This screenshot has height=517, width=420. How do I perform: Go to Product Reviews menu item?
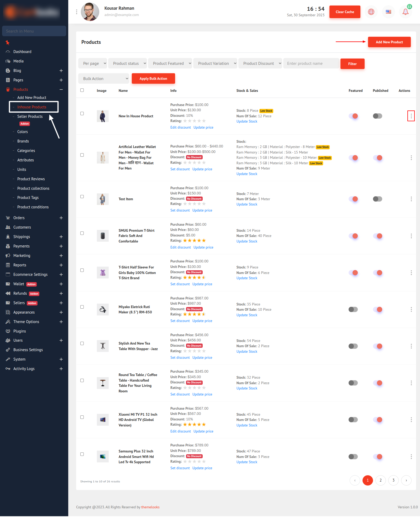click(31, 179)
